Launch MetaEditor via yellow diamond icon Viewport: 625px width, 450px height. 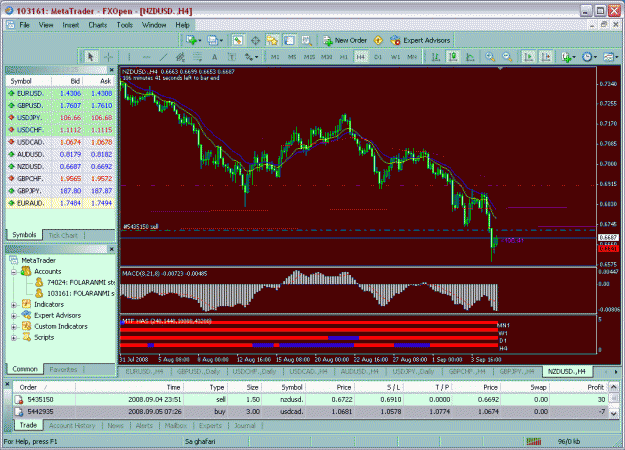378,40
